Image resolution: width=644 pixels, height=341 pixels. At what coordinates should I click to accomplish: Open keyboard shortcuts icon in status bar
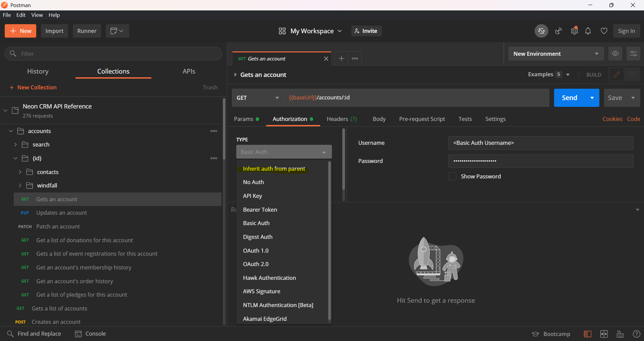click(x=620, y=334)
